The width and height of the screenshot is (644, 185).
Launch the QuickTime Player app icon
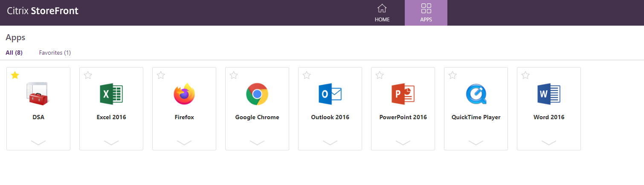click(476, 94)
